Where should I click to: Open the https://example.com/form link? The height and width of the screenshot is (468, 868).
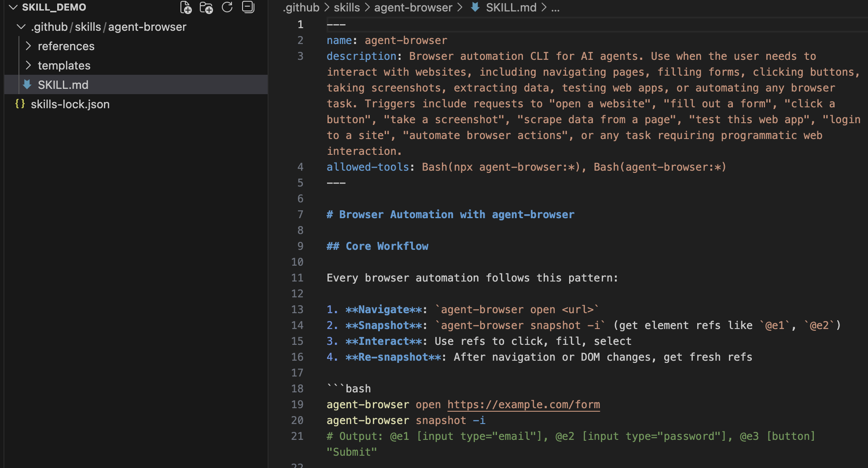(x=523, y=405)
